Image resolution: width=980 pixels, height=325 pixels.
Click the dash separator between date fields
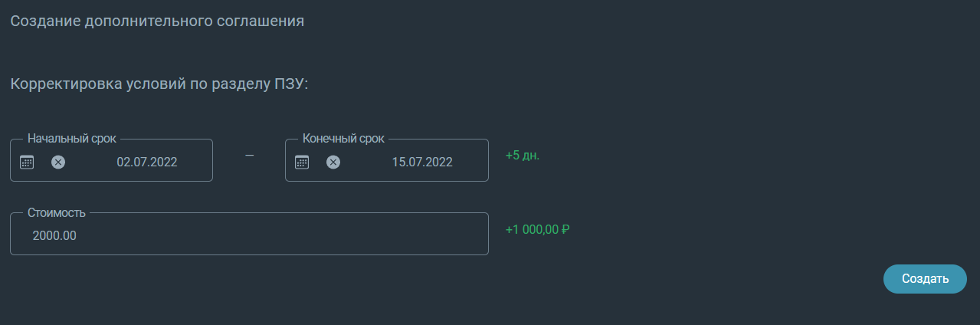249,156
